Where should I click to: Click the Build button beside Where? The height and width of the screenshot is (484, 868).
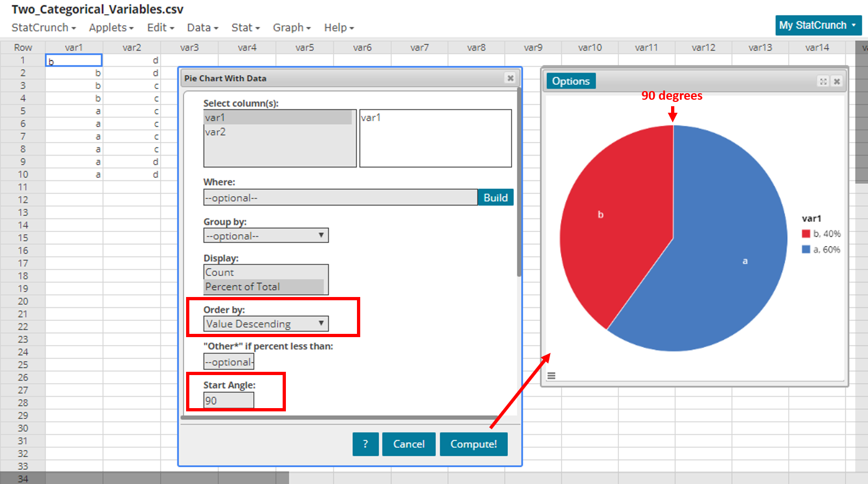(x=495, y=197)
